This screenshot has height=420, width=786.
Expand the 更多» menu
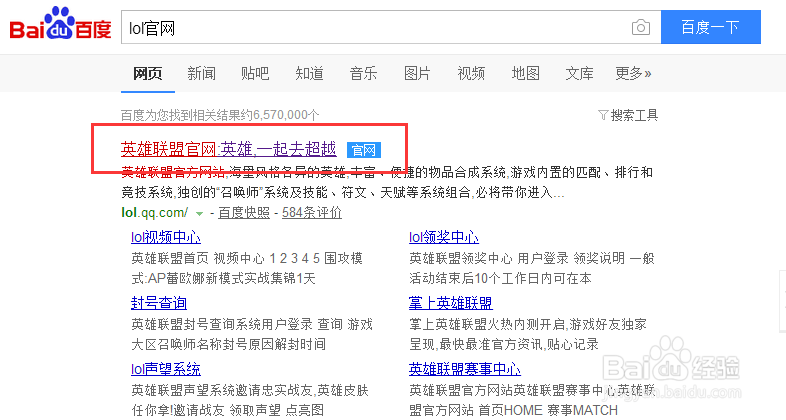pyautogui.click(x=634, y=74)
